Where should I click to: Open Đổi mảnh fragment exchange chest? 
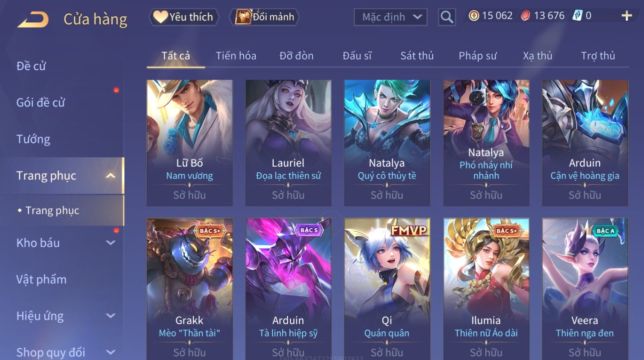pos(264,17)
